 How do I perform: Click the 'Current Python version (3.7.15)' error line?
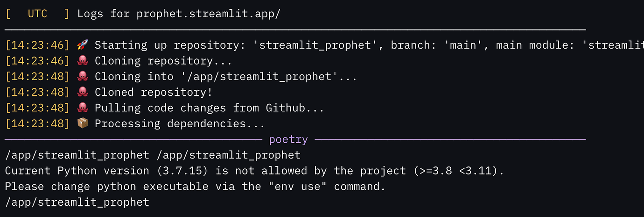tap(255, 171)
